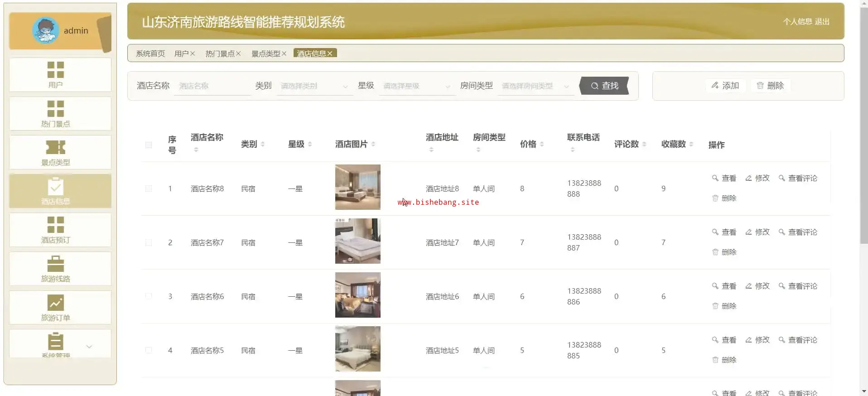
Task: Open the 星级 filter dropdown
Action: click(x=417, y=86)
